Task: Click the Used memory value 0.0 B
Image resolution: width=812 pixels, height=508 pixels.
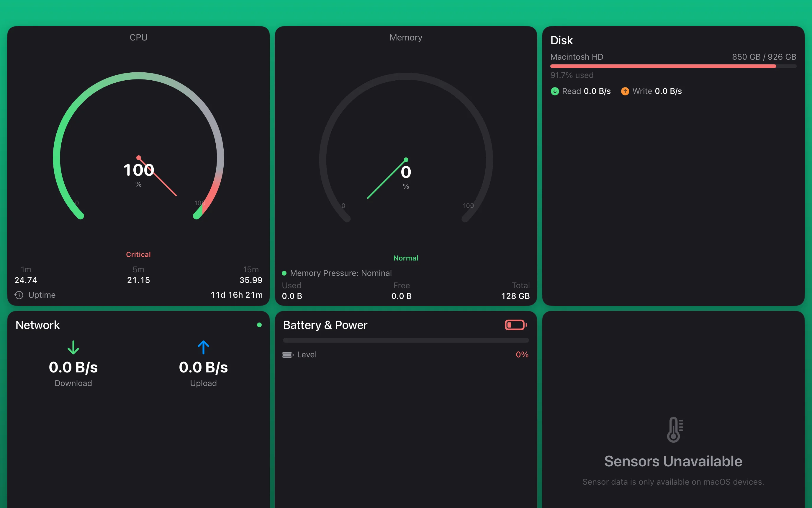Action: click(292, 296)
